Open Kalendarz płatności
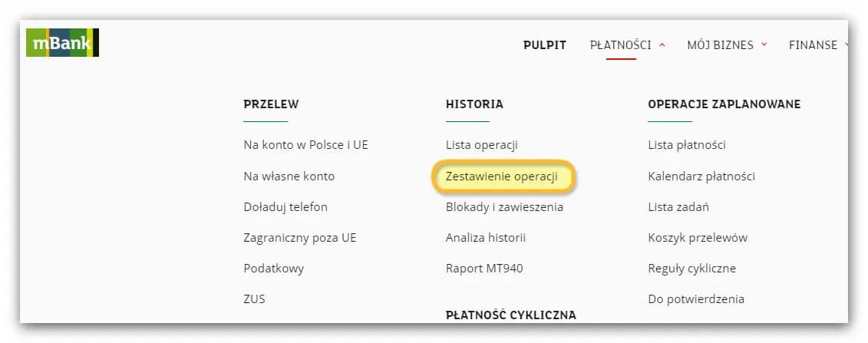The image size is (868, 343). coord(701,176)
